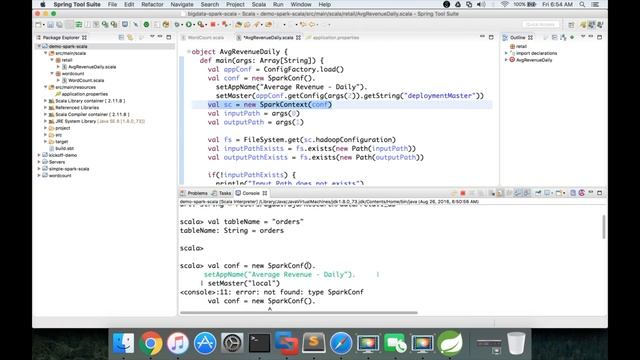
Task: Collapse the src/main/scala folder
Action: [x=46, y=53]
